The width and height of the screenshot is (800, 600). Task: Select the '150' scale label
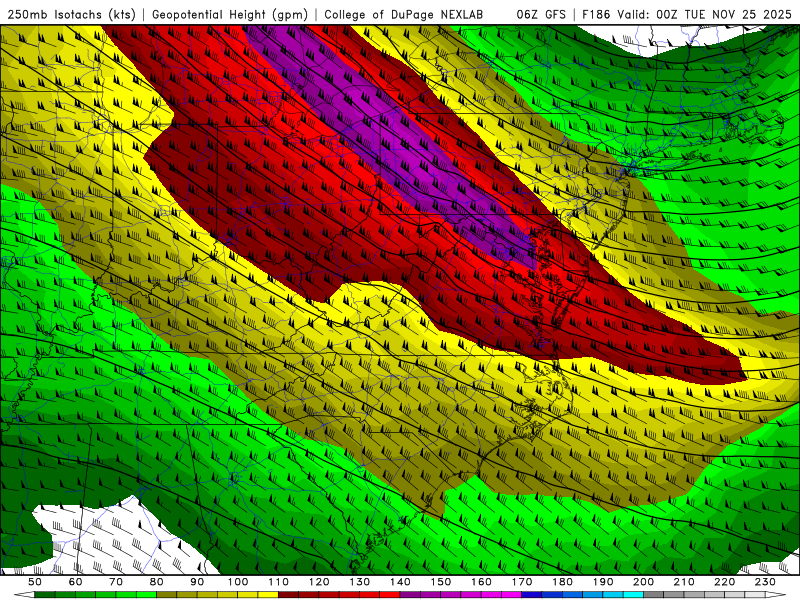pyautogui.click(x=440, y=582)
